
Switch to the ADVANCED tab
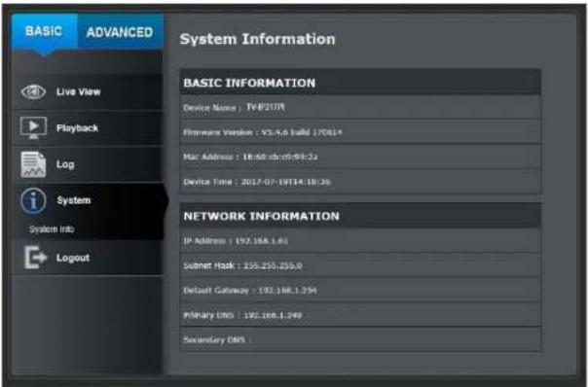120,32
